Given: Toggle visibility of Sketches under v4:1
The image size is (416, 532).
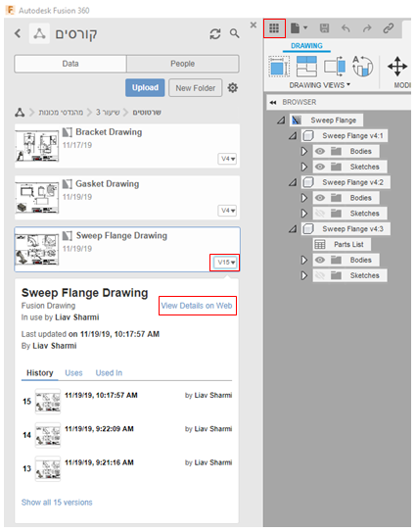Looking at the screenshot, I should (x=320, y=167).
